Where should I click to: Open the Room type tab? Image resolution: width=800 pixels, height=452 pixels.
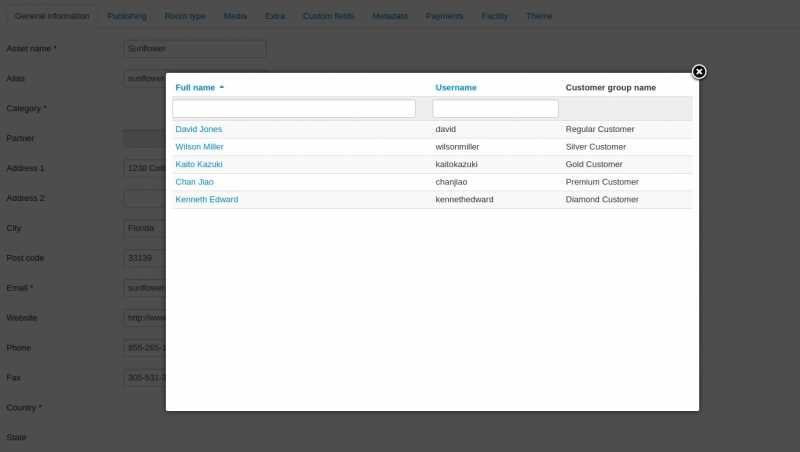pos(185,16)
